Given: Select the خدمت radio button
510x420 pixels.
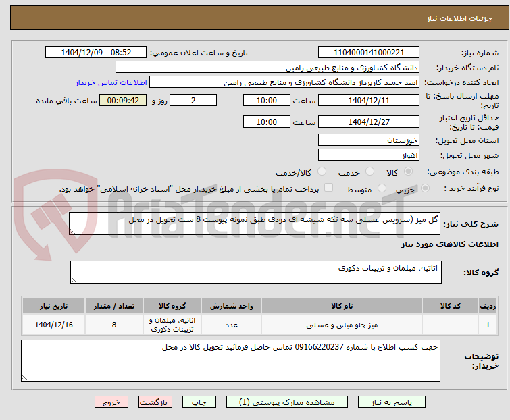Looking at the screenshot, I should 369,172.
